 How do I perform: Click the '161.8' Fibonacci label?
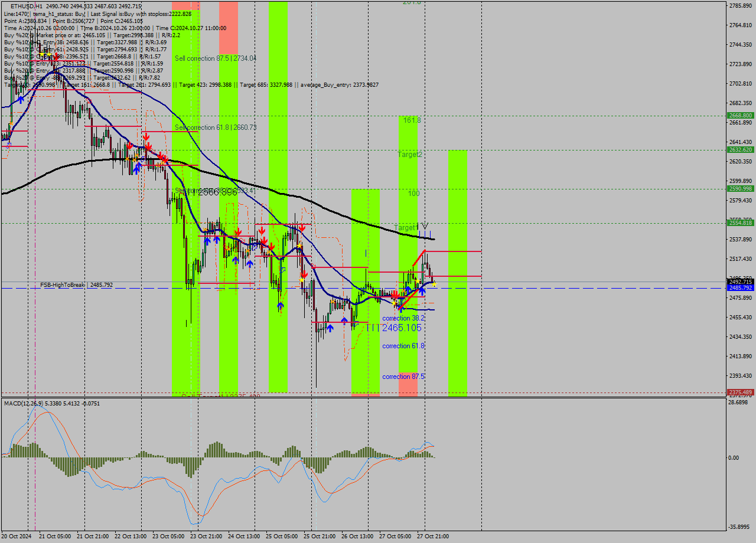412,120
